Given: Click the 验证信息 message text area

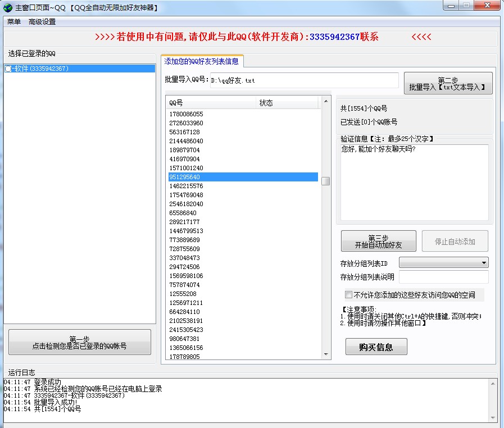Looking at the screenshot, I should (414, 182).
